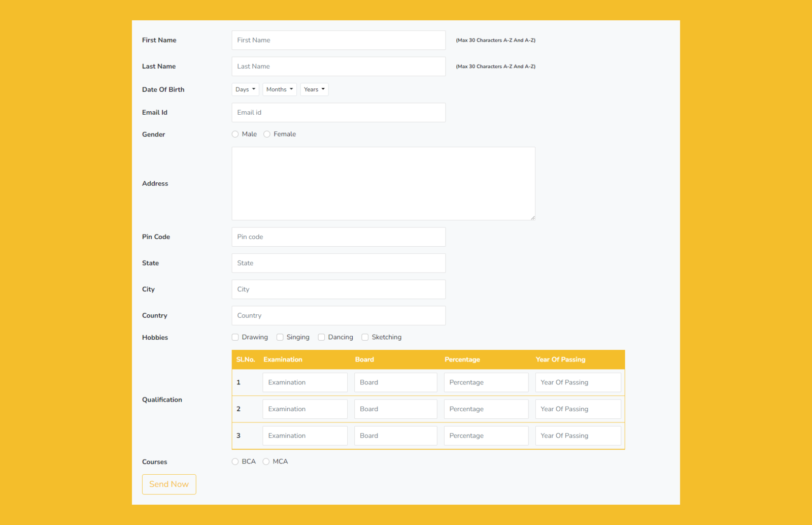Click the 'Date Of Birth' label

click(x=163, y=89)
